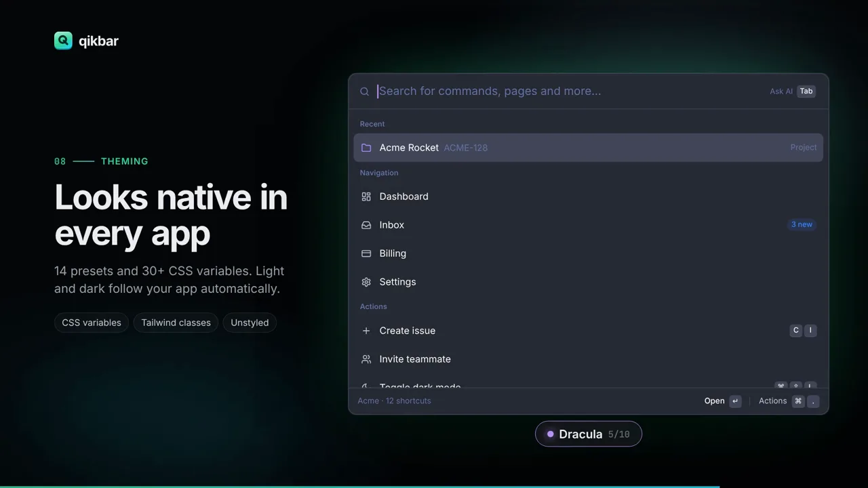Click the C shortcut key badge
Viewport: 868px width, 488px height.
pos(796,331)
